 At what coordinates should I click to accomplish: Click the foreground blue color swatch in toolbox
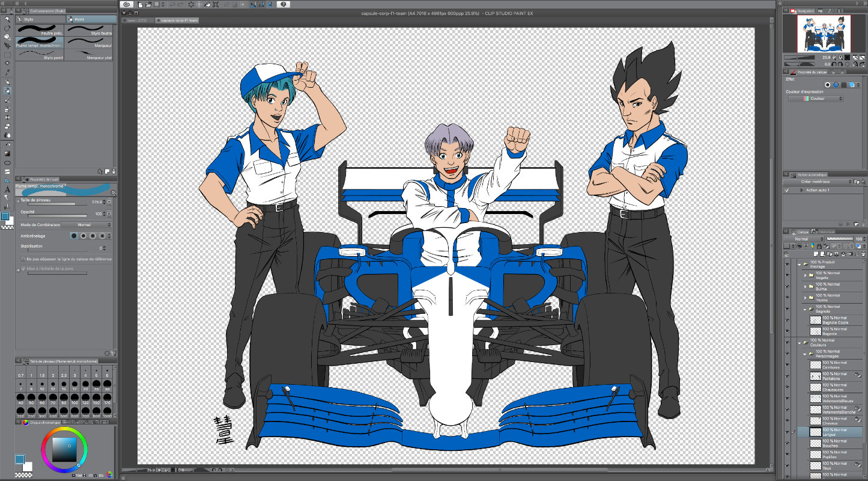pyautogui.click(x=5, y=216)
